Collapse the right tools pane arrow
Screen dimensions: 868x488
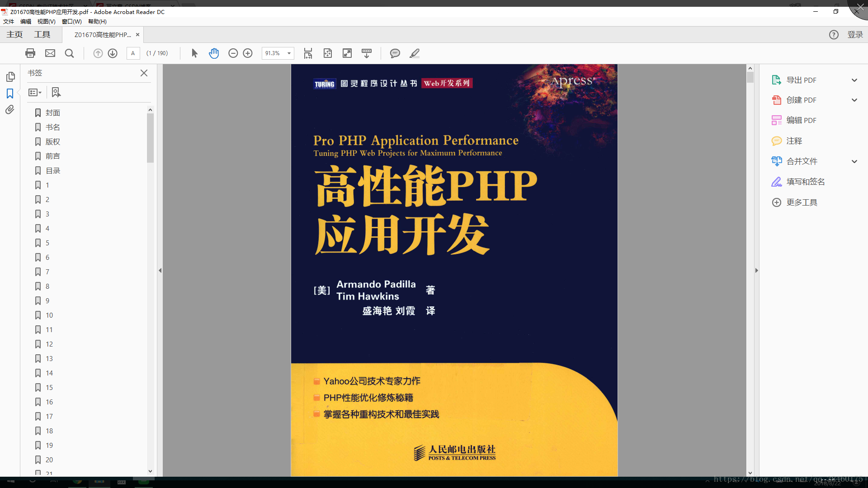[756, 270]
